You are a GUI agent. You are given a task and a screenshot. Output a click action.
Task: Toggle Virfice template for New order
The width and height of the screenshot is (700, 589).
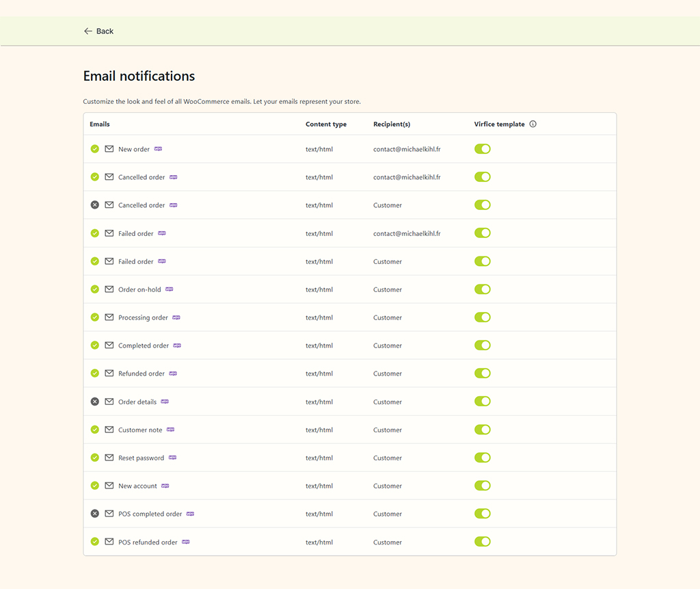[x=483, y=149]
